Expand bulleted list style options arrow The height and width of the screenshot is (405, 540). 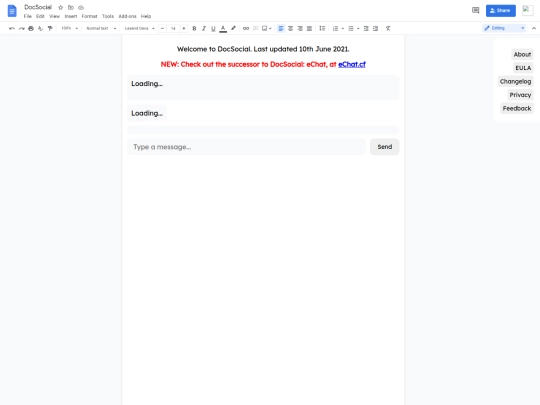tap(358, 28)
